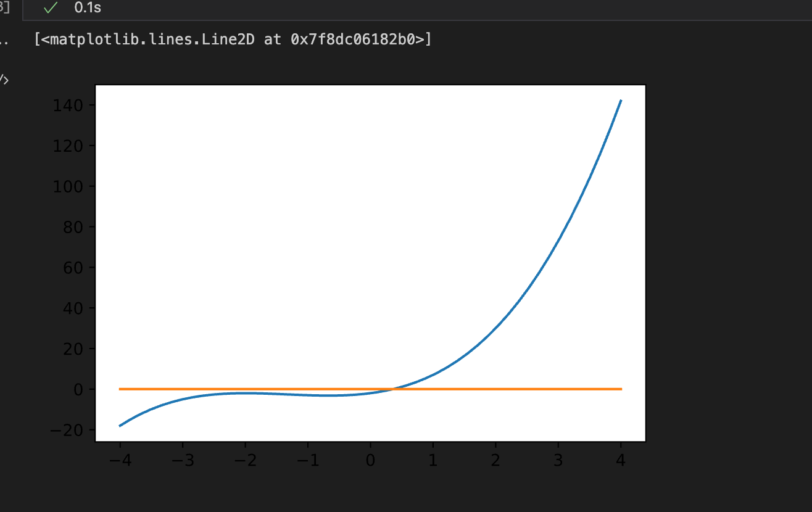Click the −2 x-axis tick label

(x=246, y=460)
